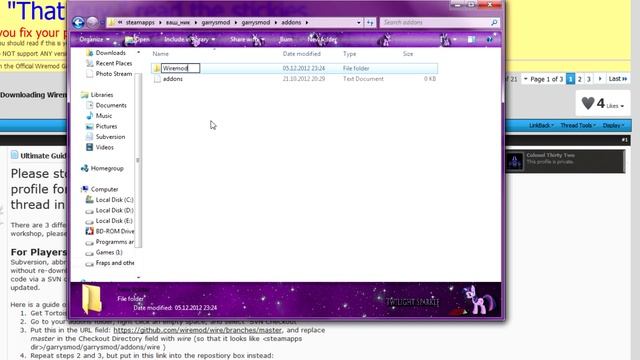Screen dimensions: 640x360
Task: Click next page arrow in forum pagination
Action: [x=600, y=79]
